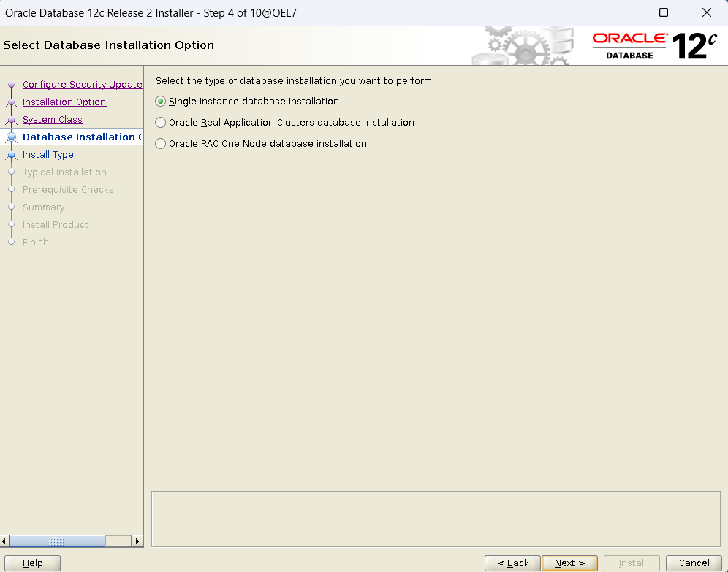Click the Install Product step text

click(x=56, y=224)
